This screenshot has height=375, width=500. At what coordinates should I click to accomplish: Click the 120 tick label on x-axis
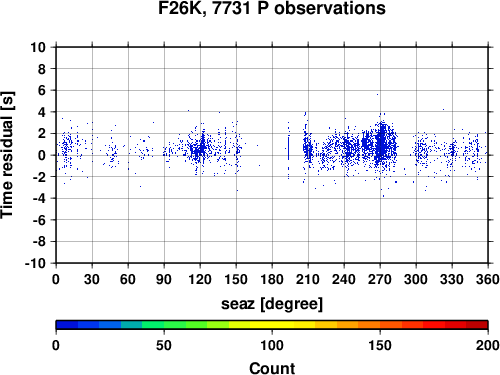pos(200,279)
